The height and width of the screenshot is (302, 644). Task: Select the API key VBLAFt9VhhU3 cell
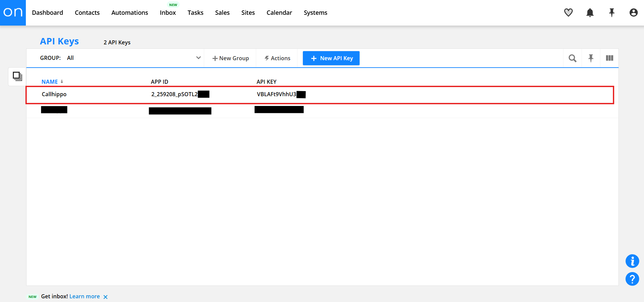(281, 94)
